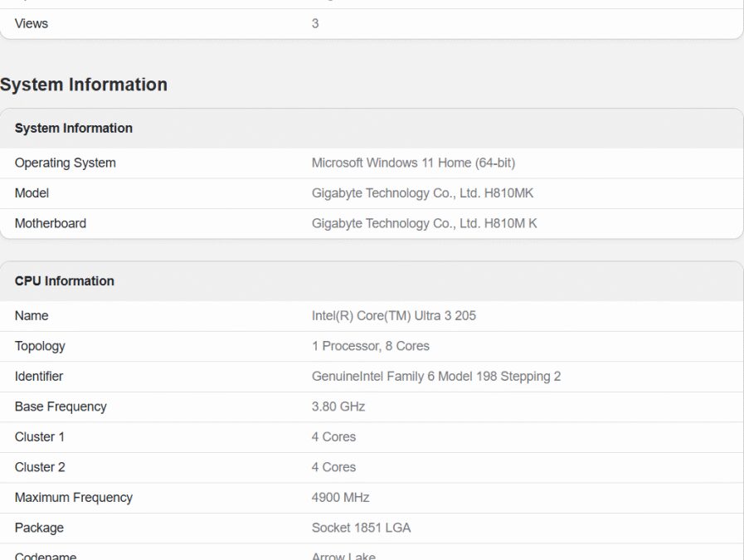Select the GenuineIntel Family 6 identifier text
The height and width of the screenshot is (560, 744).
point(435,377)
